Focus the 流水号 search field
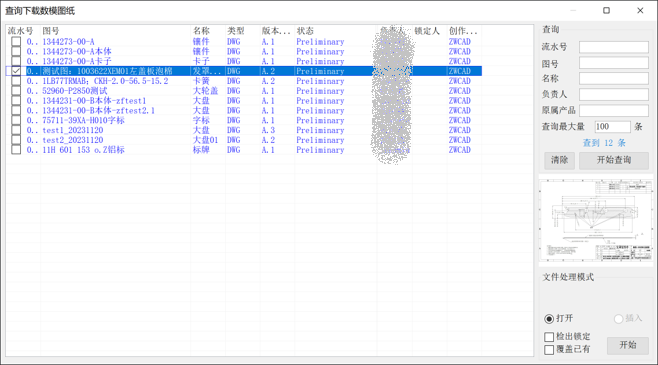 [x=614, y=47]
